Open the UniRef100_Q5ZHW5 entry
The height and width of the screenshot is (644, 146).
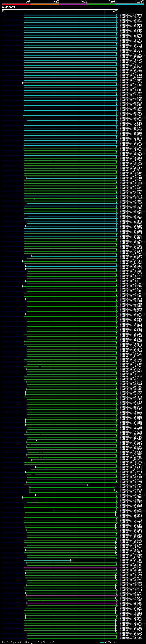[131, 485]
